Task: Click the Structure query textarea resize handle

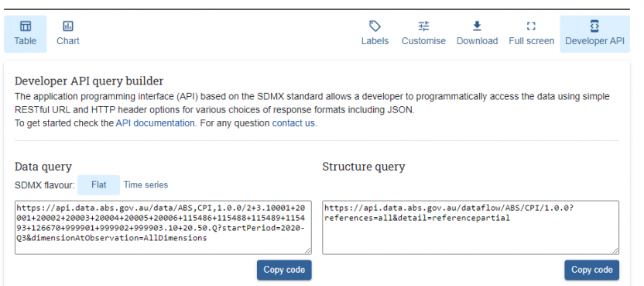Action: click(615, 251)
